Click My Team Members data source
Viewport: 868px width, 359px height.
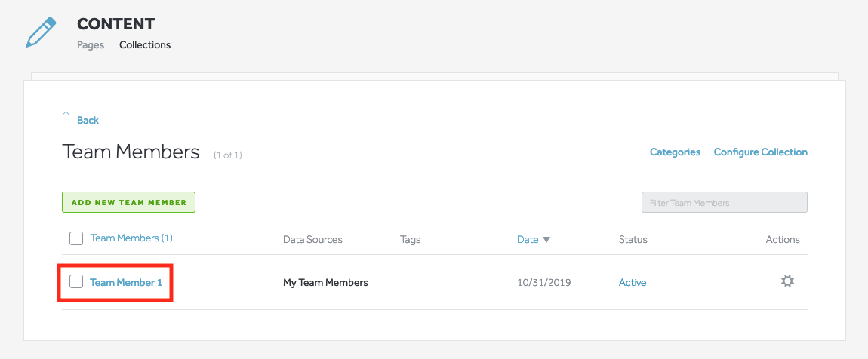tap(325, 283)
